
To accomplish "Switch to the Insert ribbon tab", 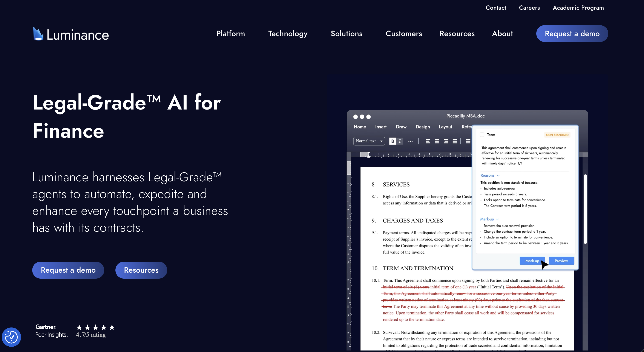I will click(x=381, y=127).
